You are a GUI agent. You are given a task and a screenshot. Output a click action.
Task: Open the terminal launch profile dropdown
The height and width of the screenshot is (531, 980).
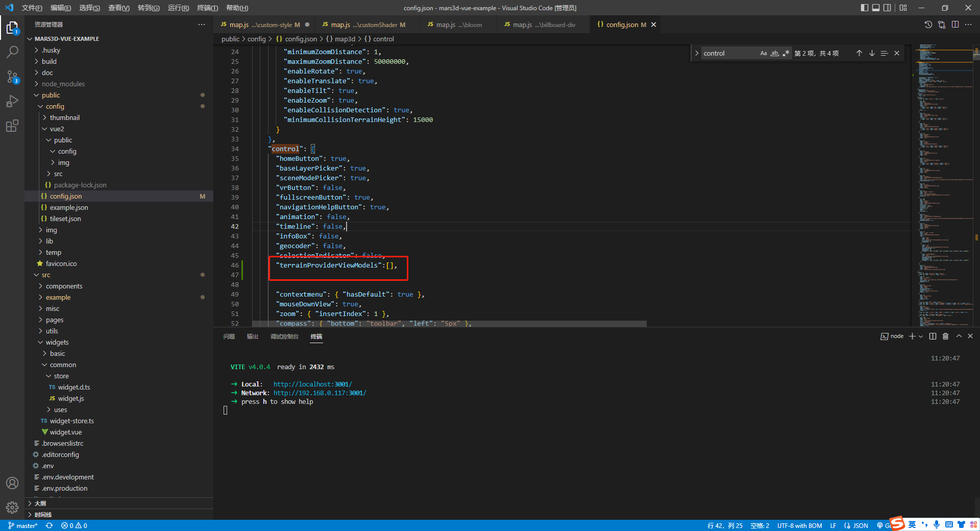(x=921, y=336)
